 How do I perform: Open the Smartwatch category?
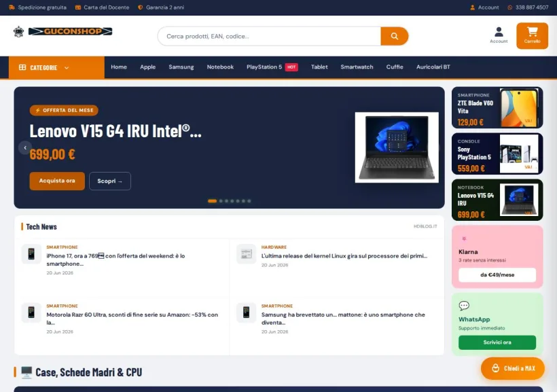pos(357,67)
